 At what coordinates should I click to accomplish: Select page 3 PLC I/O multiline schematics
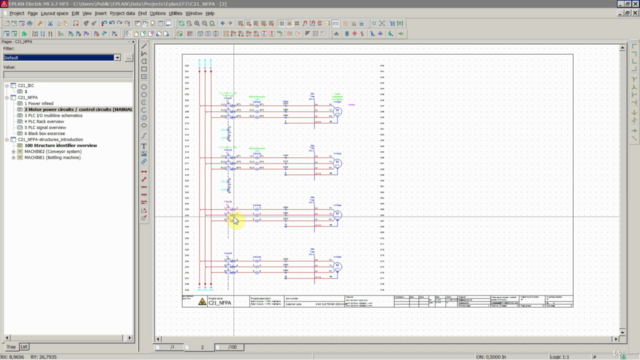tap(53, 116)
